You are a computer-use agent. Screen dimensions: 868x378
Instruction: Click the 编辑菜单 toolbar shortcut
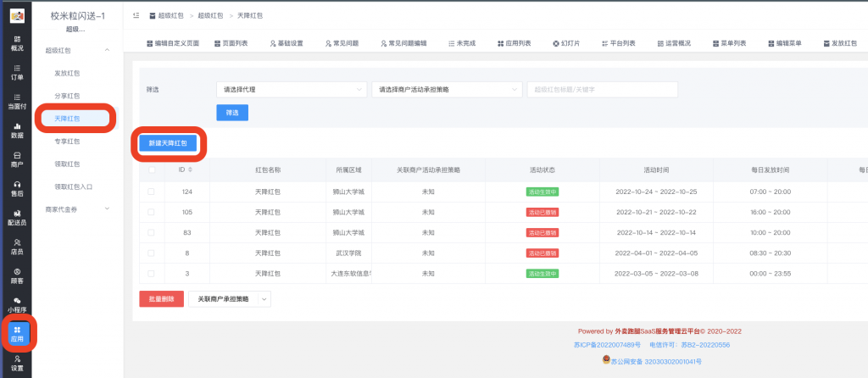point(784,43)
